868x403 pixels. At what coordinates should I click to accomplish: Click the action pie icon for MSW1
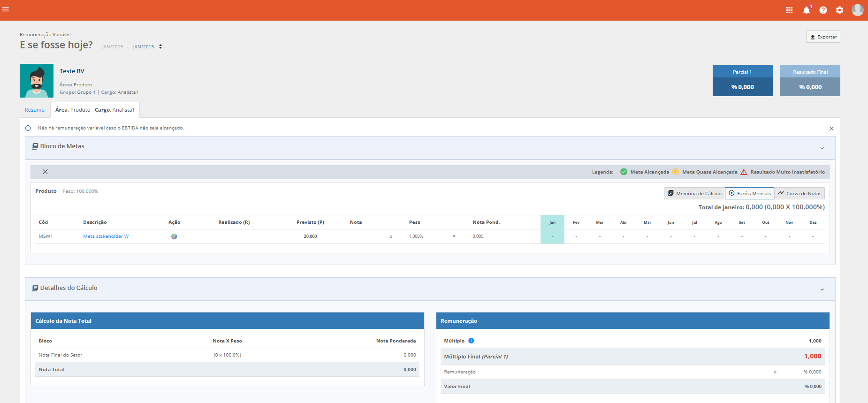click(x=174, y=236)
